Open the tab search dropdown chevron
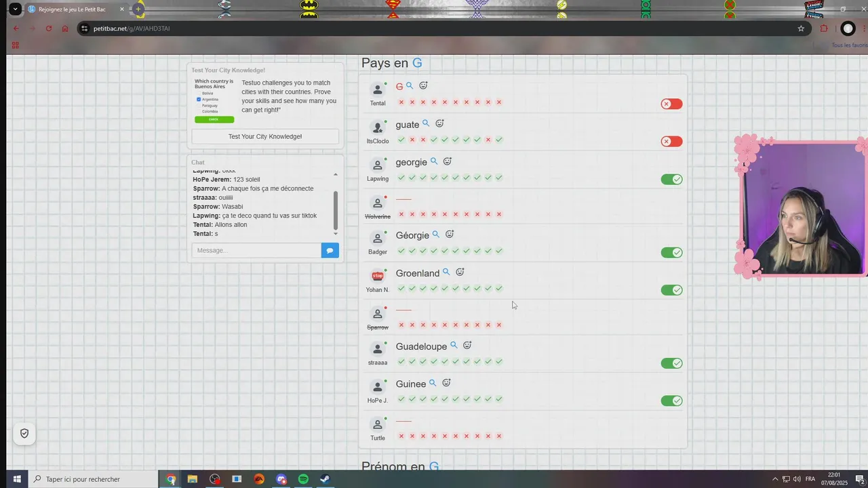The width and height of the screenshot is (868, 488). [15, 9]
